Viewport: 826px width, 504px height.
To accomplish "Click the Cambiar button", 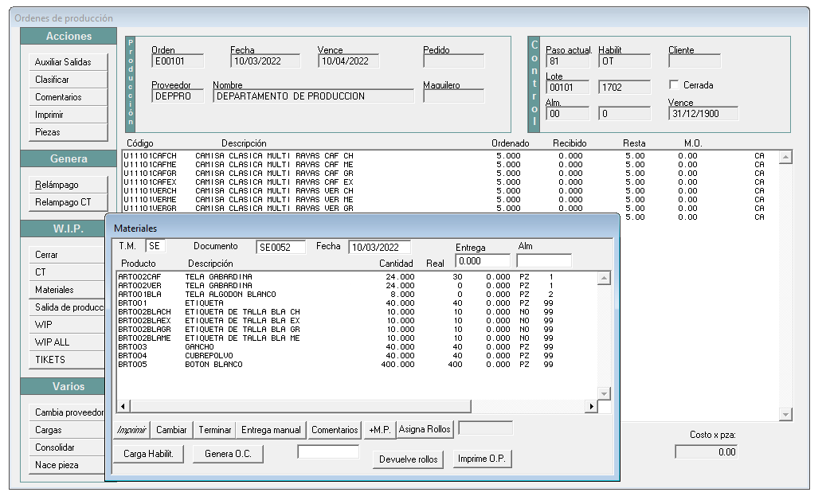I will tap(171, 430).
